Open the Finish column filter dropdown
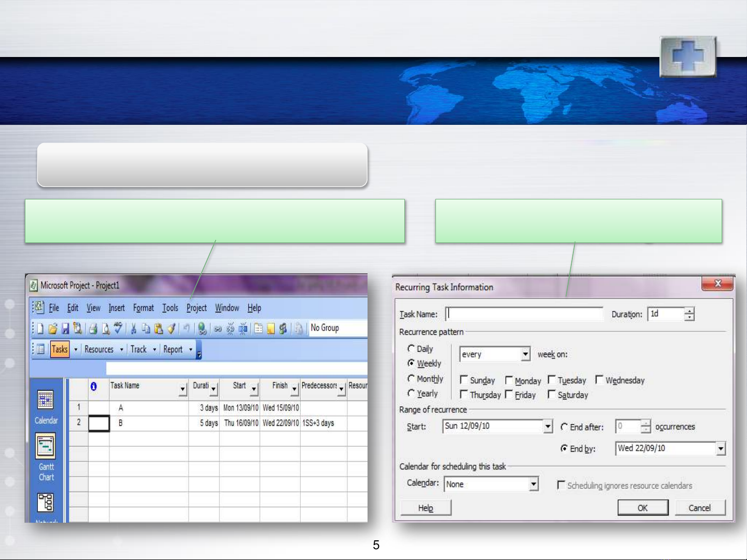 [294, 389]
